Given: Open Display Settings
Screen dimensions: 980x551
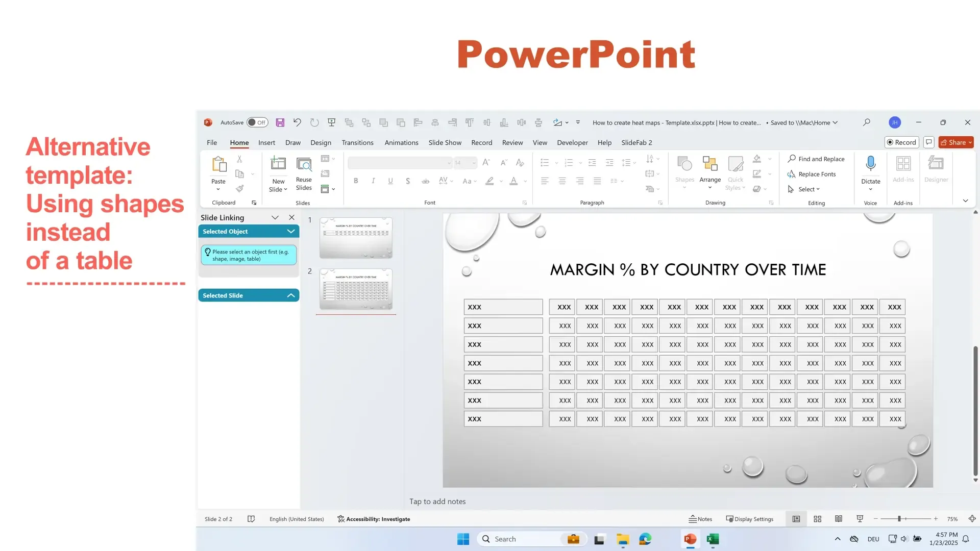Looking at the screenshot, I should click(x=749, y=519).
